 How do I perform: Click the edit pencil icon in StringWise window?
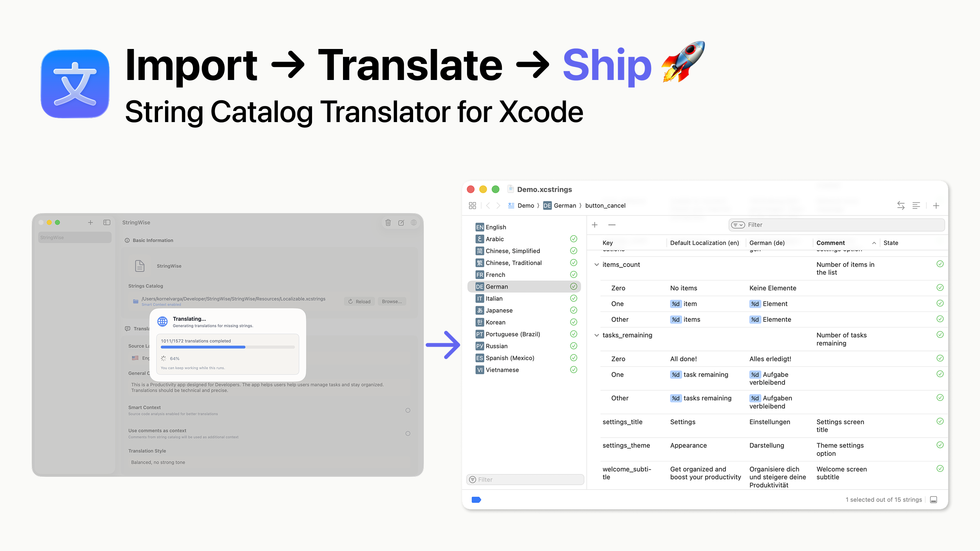tap(401, 222)
